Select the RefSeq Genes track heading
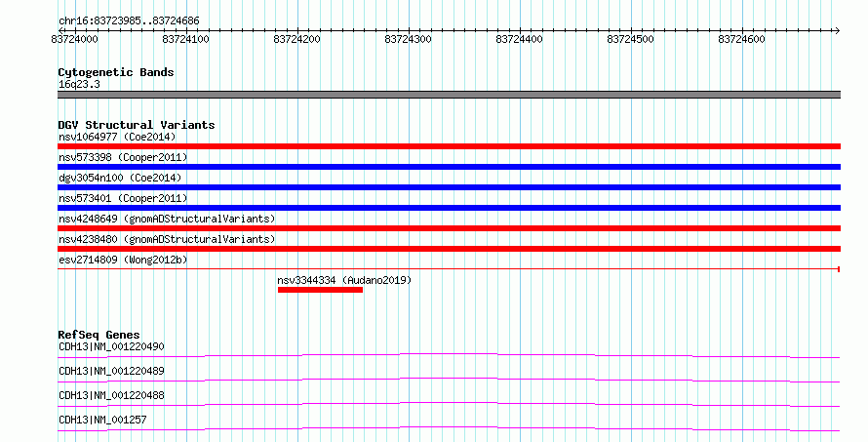The width and height of the screenshot is (868, 442). pos(99,335)
